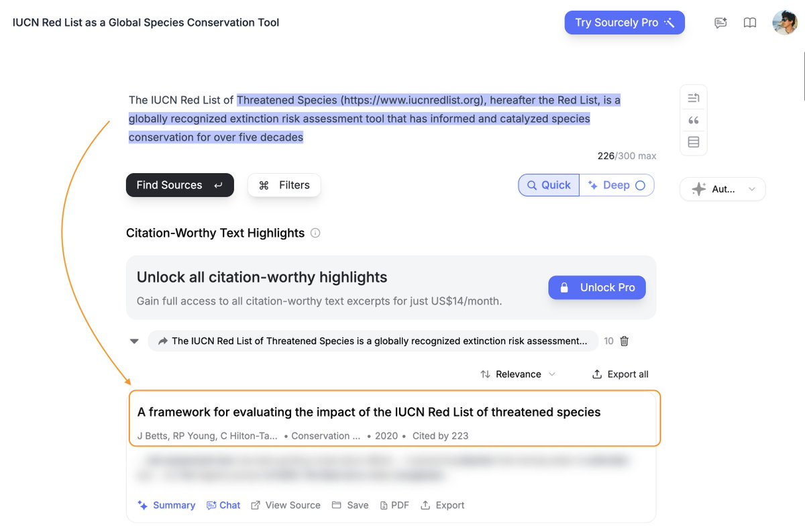This screenshot has height=532, width=805.
Task: Open the Relevance sort dropdown
Action: click(518, 374)
